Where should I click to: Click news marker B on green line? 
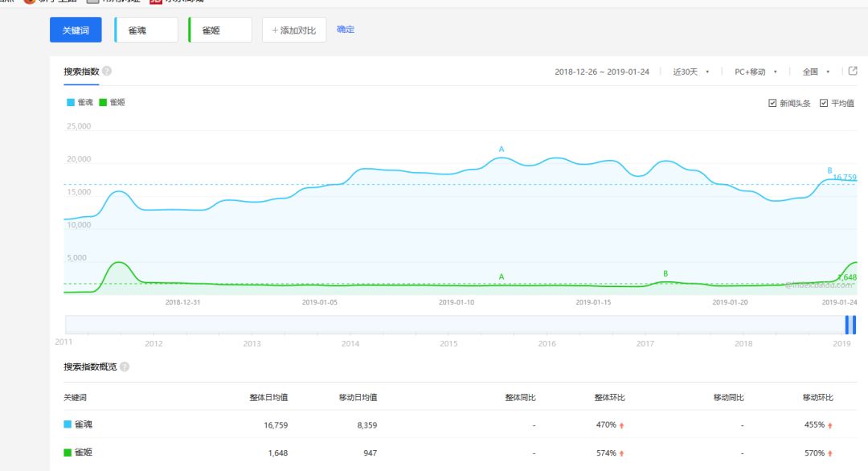tap(665, 273)
